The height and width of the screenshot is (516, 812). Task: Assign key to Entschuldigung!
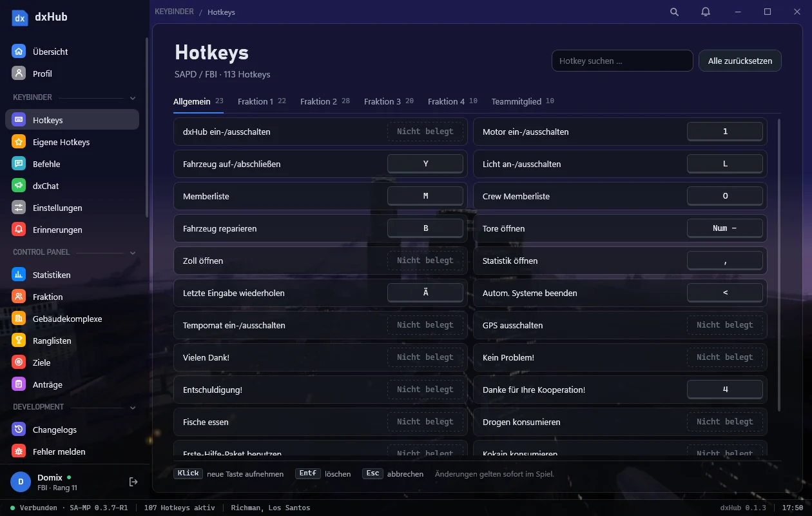(x=425, y=390)
